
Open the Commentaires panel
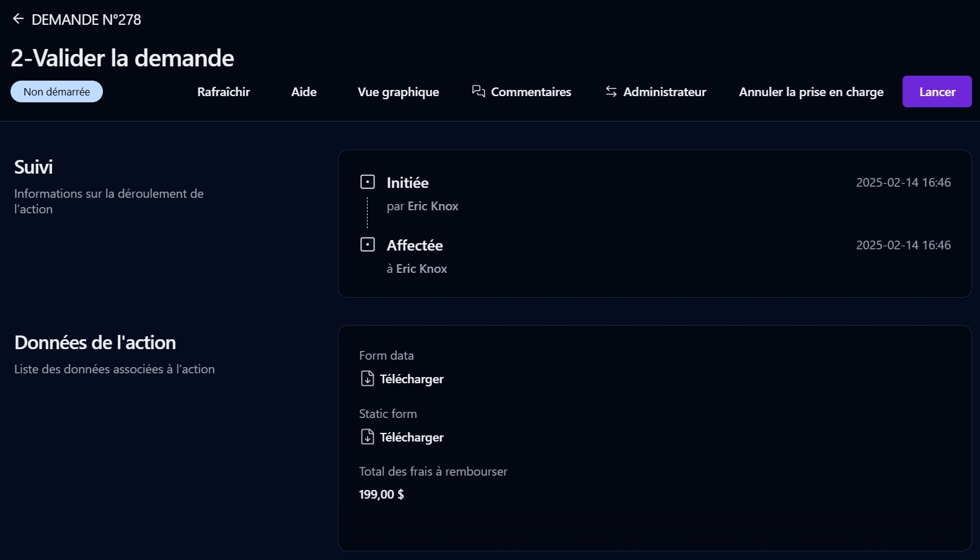(531, 92)
